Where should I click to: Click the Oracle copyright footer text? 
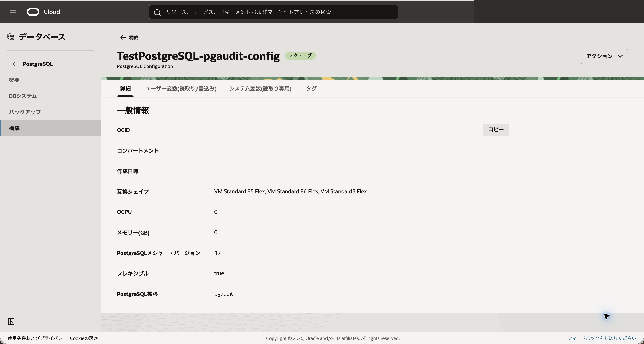pyautogui.click(x=333, y=338)
